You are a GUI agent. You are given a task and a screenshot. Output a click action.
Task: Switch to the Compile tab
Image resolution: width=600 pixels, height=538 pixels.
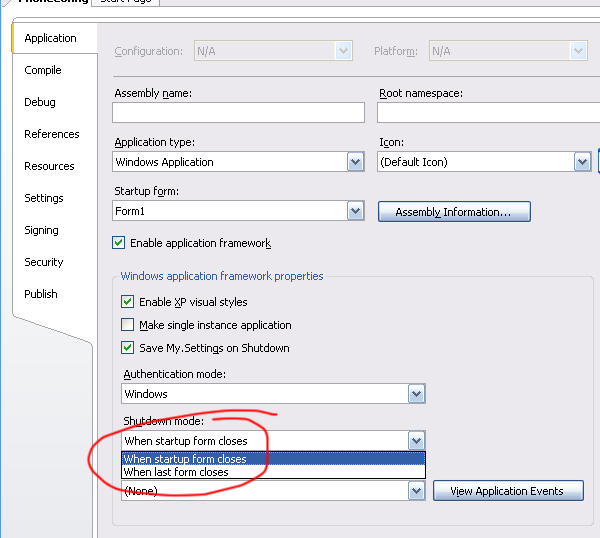pos(43,70)
